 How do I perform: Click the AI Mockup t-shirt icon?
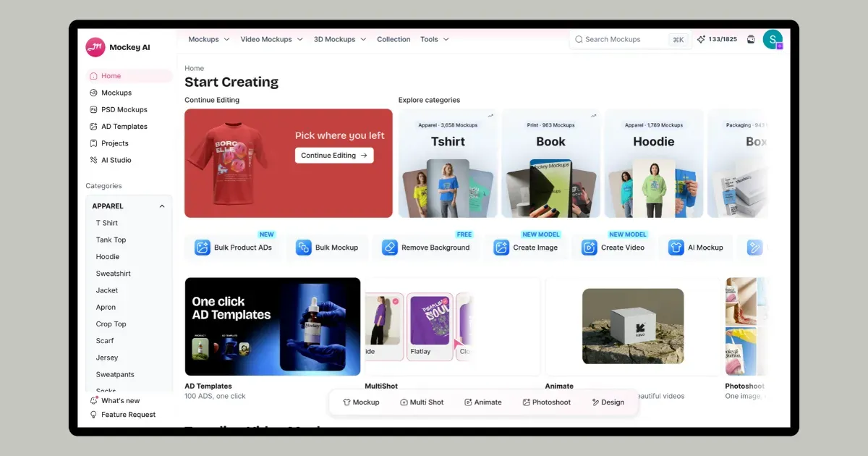676,248
